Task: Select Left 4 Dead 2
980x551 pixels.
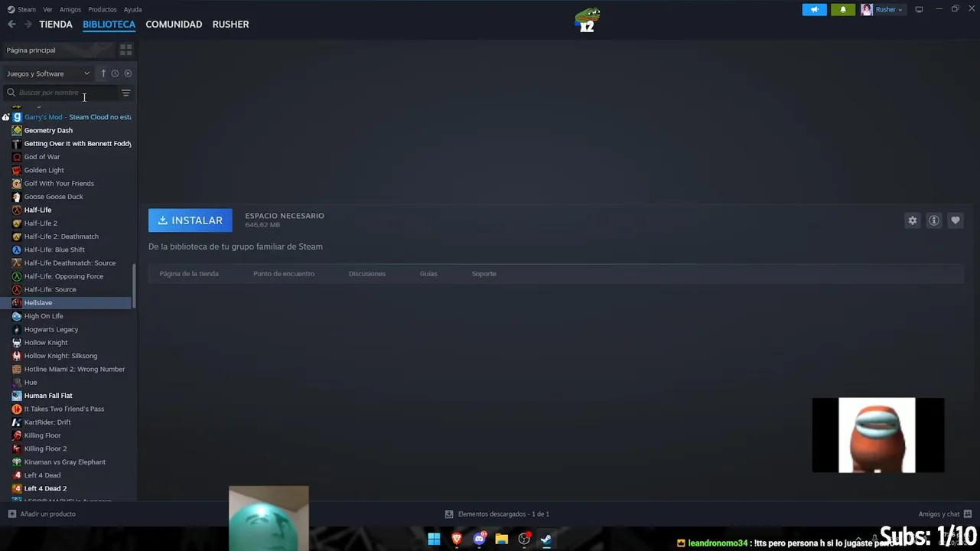Action: coord(67,488)
